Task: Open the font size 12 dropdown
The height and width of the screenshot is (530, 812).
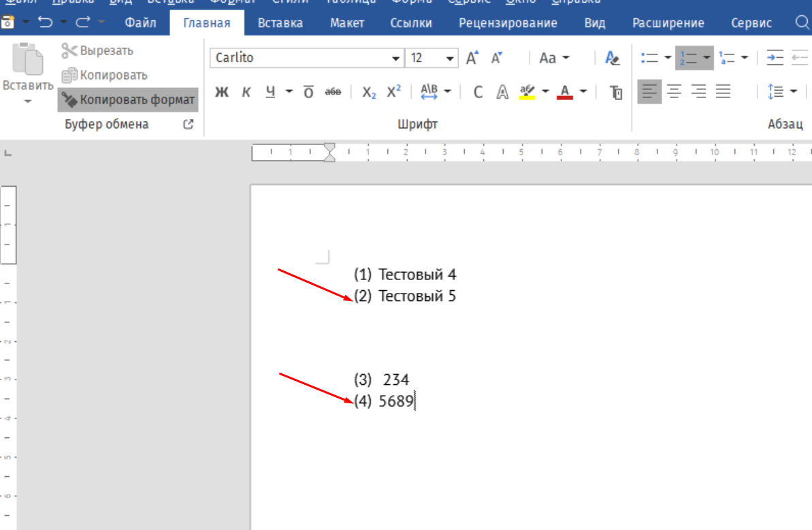Action: pyautogui.click(x=449, y=58)
